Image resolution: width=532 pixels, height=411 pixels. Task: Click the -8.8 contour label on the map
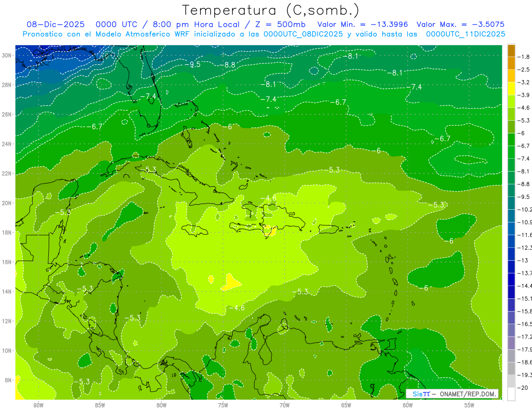[227, 65]
